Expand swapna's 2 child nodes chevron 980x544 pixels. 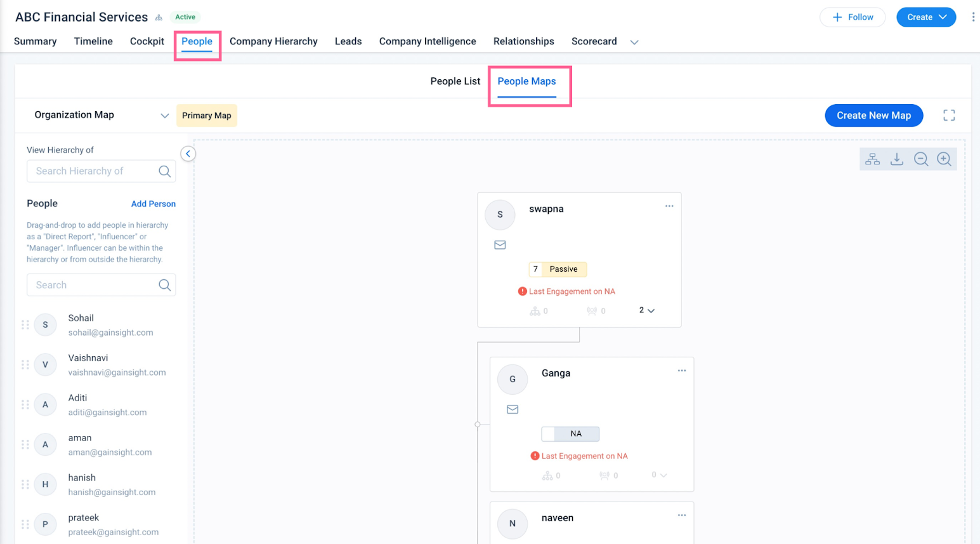(651, 311)
